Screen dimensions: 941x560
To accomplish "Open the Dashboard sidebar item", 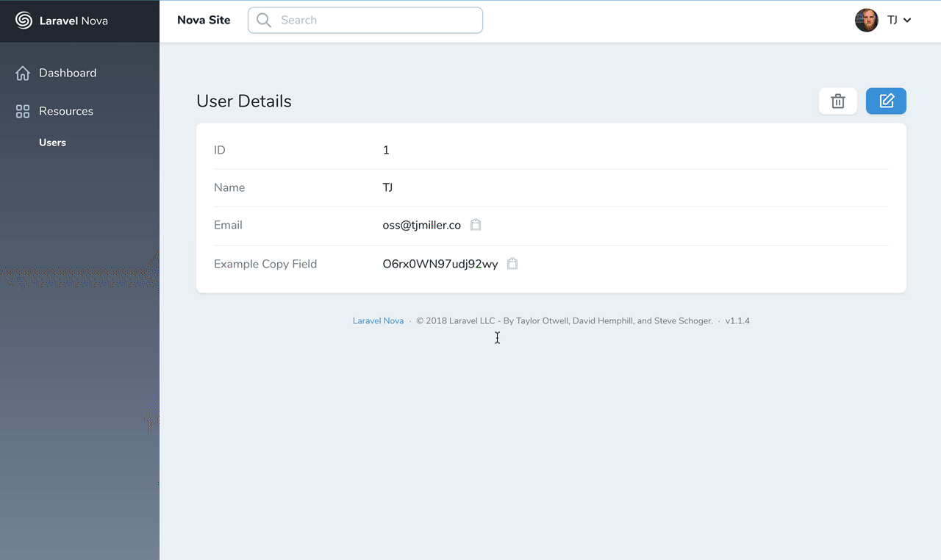I will pos(68,73).
